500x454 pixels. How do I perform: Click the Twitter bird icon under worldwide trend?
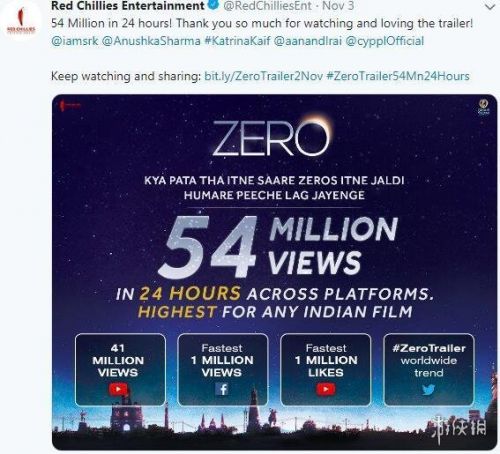tap(429, 389)
